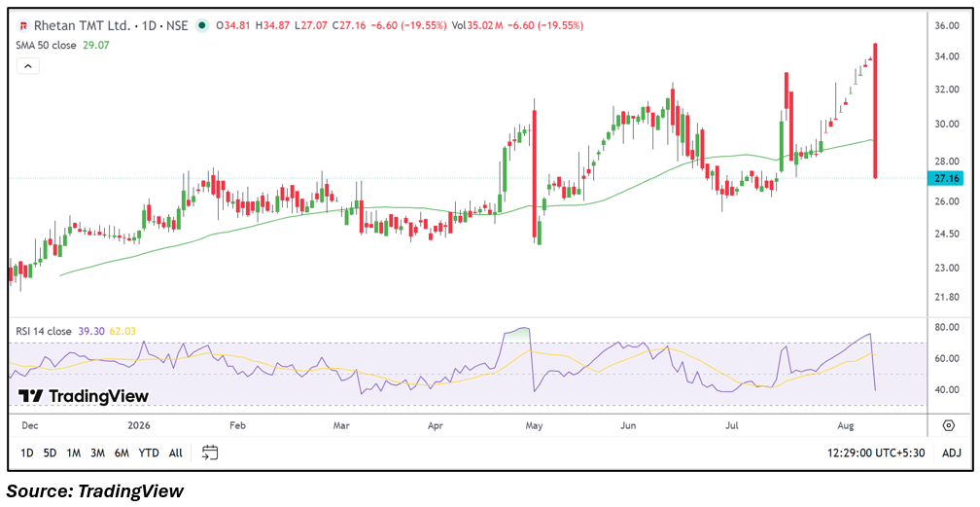Open the date range calendar icon

point(211,452)
